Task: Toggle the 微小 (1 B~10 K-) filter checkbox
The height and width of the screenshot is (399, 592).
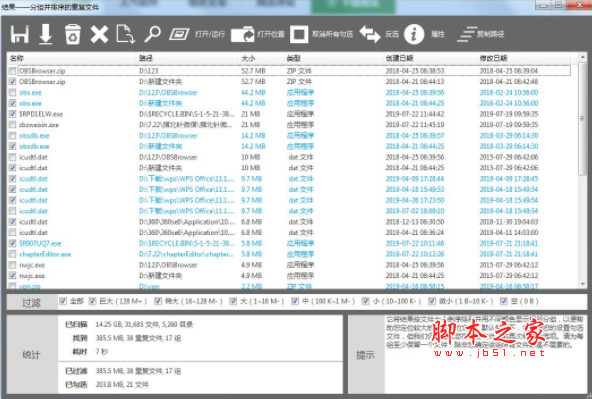Action: click(432, 301)
